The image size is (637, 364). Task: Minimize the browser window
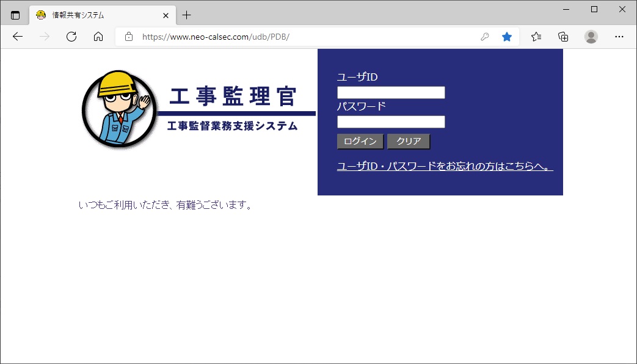(566, 9)
